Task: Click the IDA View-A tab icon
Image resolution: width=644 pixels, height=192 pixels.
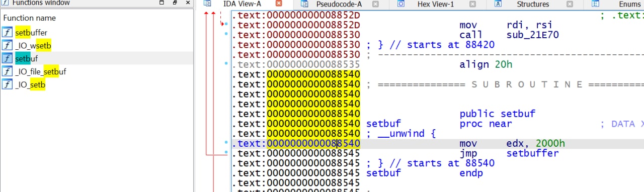Action: pos(207,4)
